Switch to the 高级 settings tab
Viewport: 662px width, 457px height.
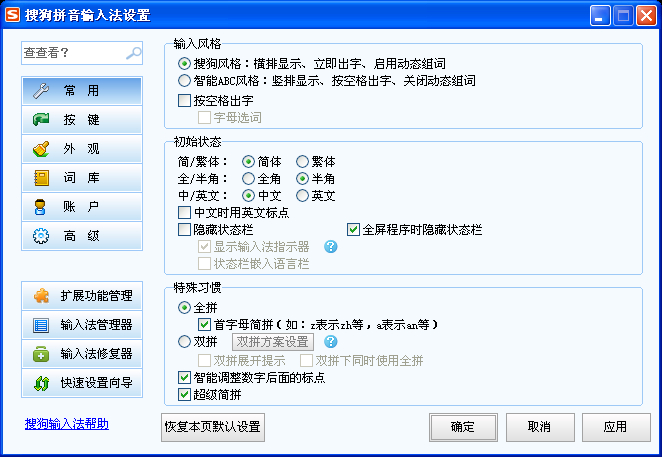(x=82, y=236)
